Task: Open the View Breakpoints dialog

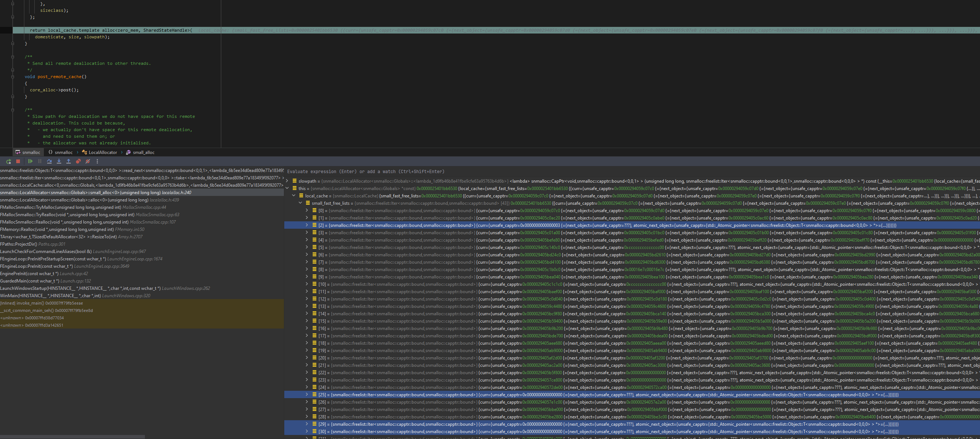Action: pyautogui.click(x=79, y=161)
